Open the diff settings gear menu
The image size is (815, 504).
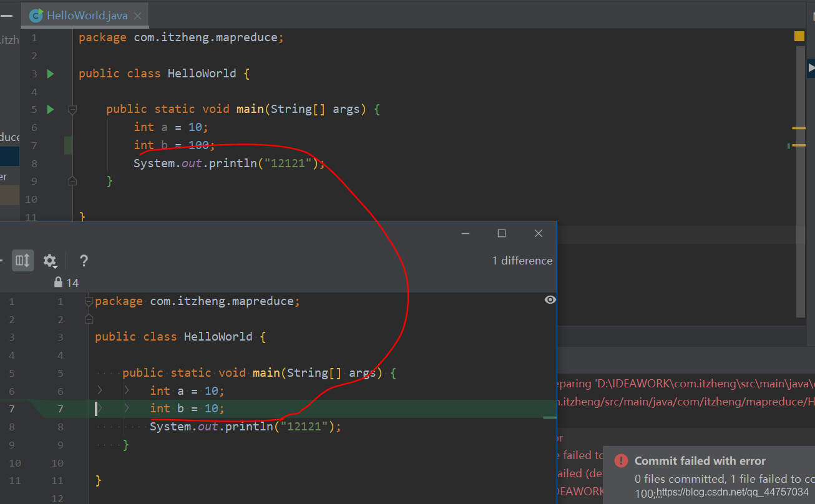pos(50,261)
